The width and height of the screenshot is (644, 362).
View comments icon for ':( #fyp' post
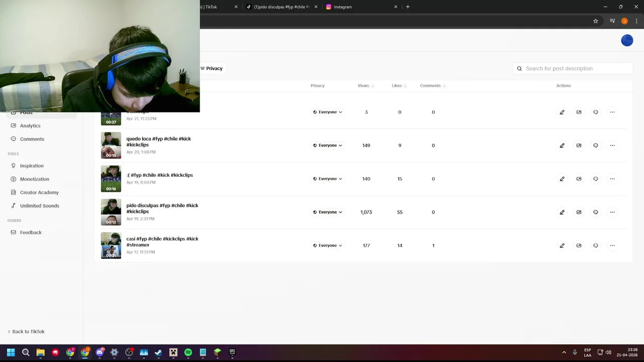(596, 178)
